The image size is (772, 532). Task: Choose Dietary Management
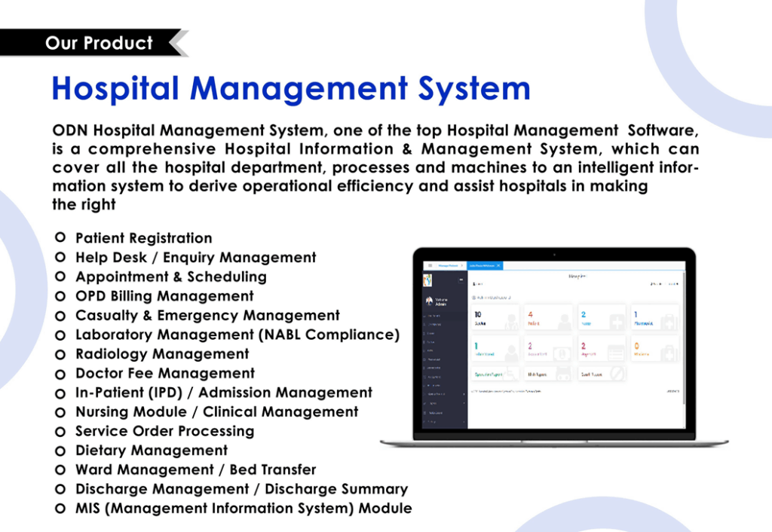pos(151,451)
